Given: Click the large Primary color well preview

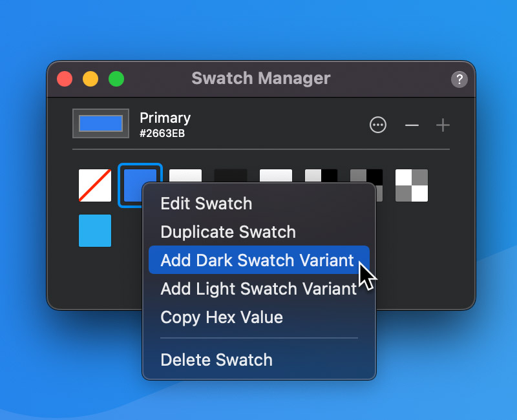Looking at the screenshot, I should pos(100,123).
